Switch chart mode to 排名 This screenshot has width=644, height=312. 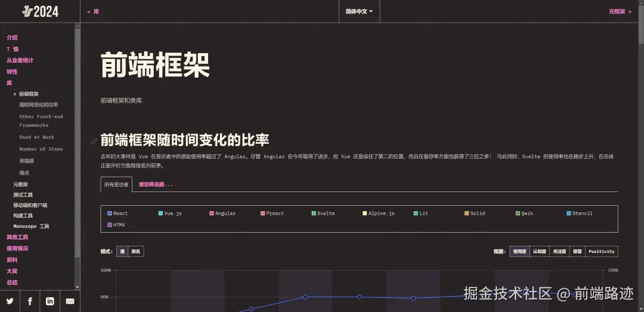point(136,252)
